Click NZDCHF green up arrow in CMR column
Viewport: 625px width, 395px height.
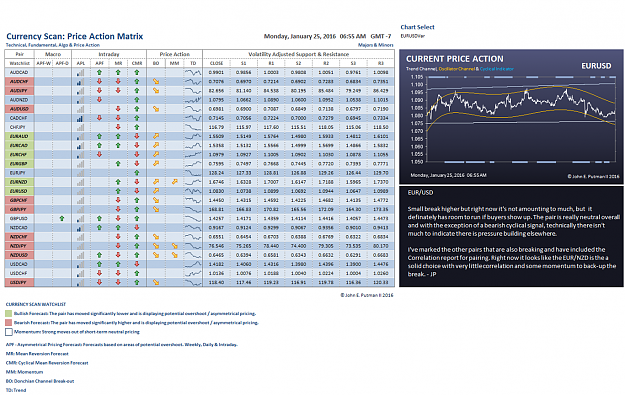point(137,237)
